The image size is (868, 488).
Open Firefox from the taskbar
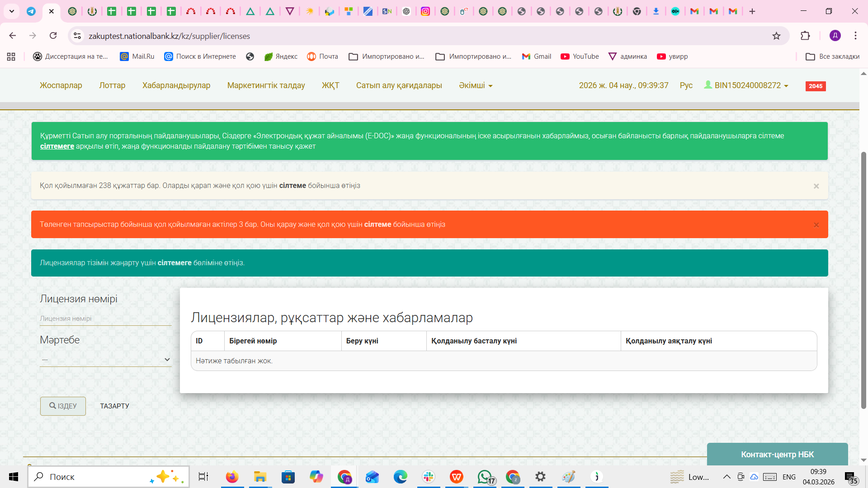232,477
